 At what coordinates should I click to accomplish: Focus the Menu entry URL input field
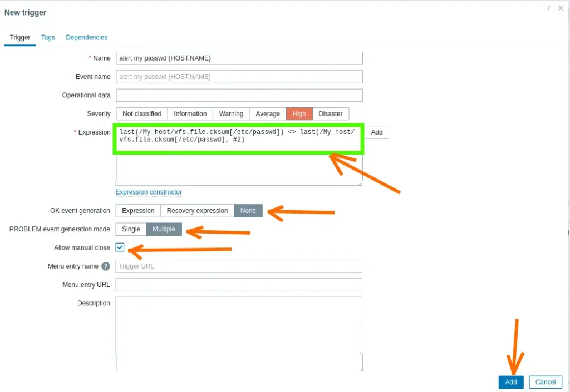coord(239,285)
